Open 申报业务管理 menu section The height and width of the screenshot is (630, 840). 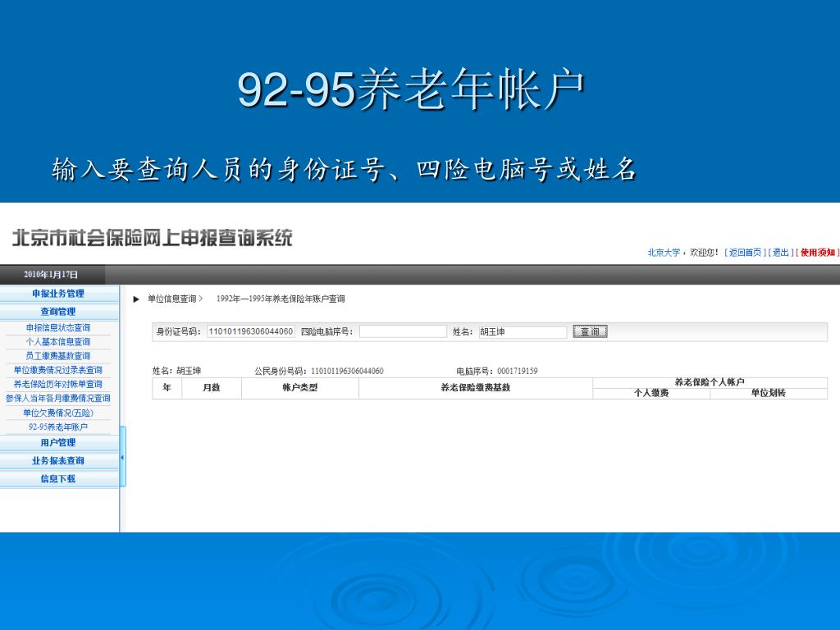[x=58, y=294]
